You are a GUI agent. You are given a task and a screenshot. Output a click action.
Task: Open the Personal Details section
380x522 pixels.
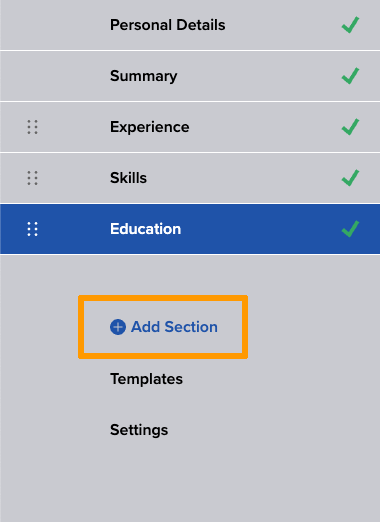(x=168, y=25)
